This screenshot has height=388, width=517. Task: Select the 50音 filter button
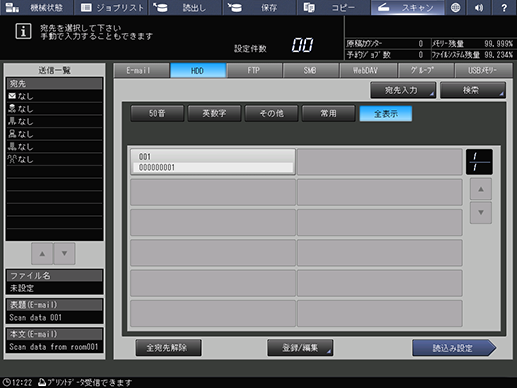click(157, 113)
